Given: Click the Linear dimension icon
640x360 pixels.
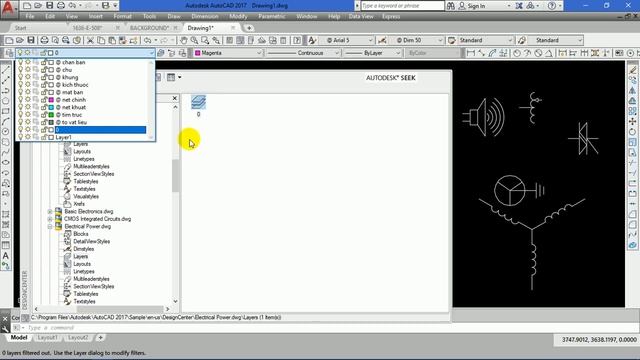Looking at the screenshot, I should 471,53.
